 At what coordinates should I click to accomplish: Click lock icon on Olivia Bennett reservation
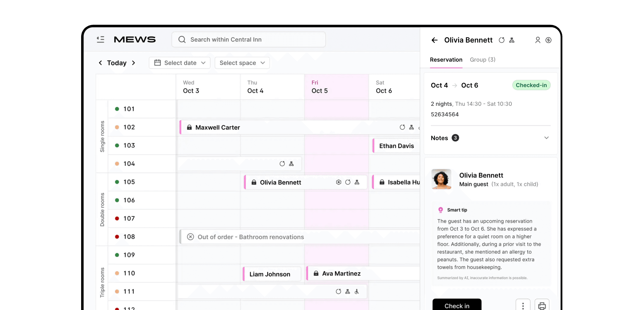tap(254, 182)
